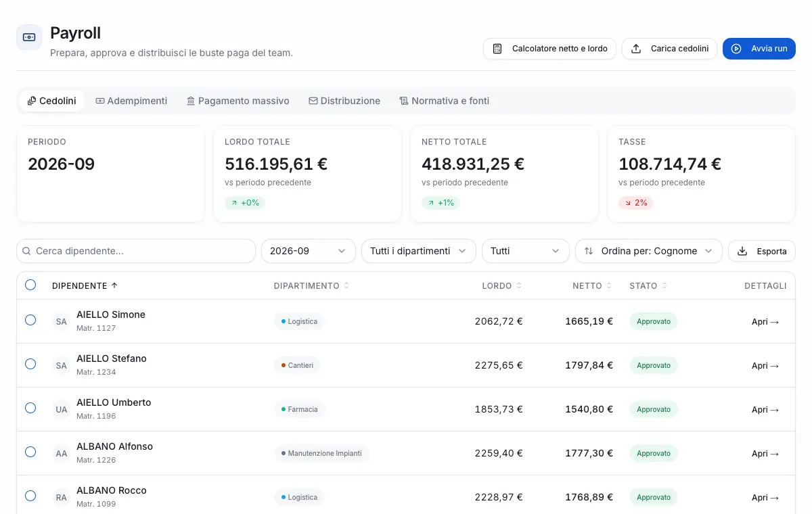Select the ALBANO Alfonso row checkbox
The width and height of the screenshot is (812, 514).
30,452
